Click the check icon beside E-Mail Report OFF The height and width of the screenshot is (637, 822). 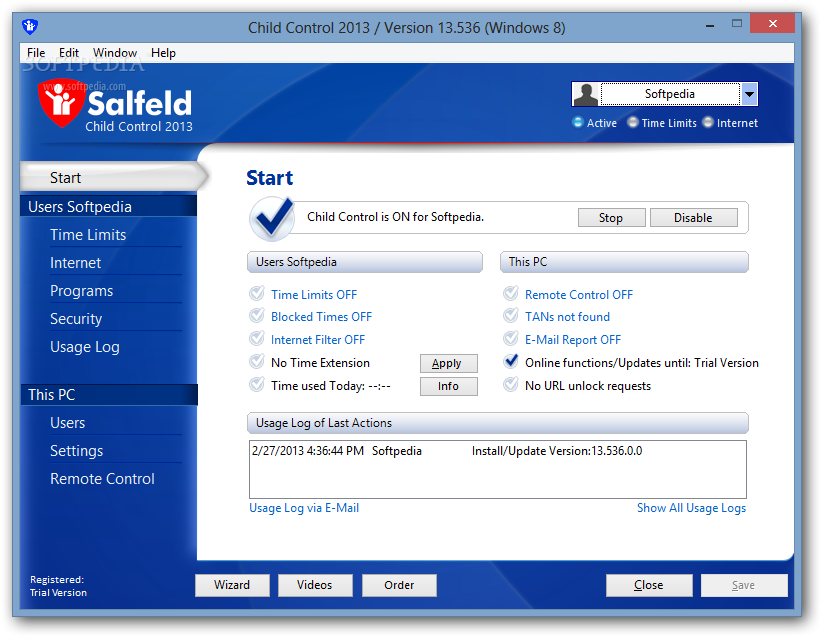pos(511,339)
